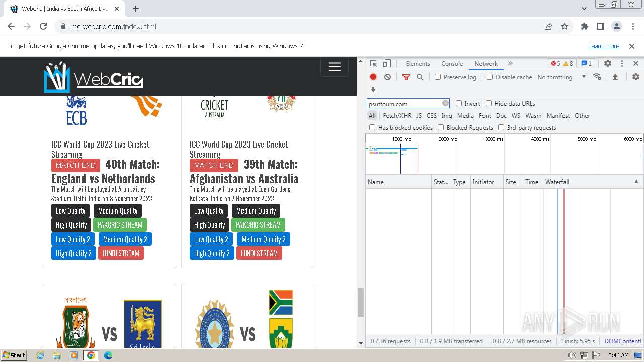Image resolution: width=644 pixels, height=362 pixels.
Task: Open a new browser tab
Action: [x=136, y=9]
